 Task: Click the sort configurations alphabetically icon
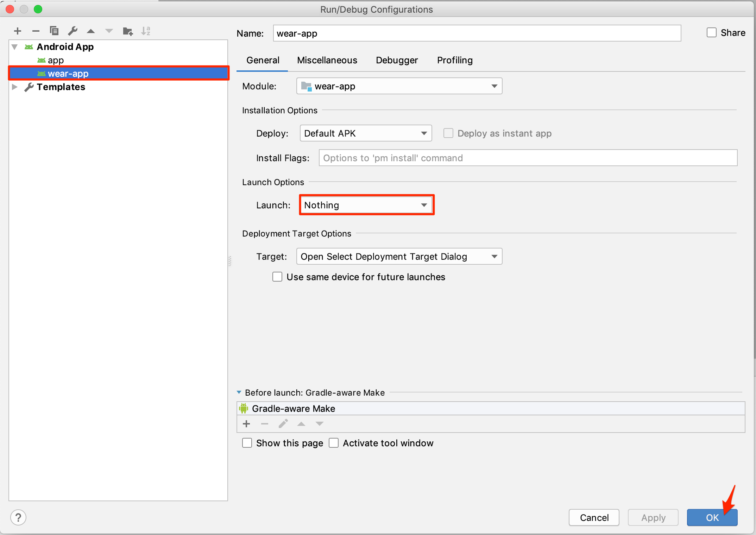coord(146,31)
